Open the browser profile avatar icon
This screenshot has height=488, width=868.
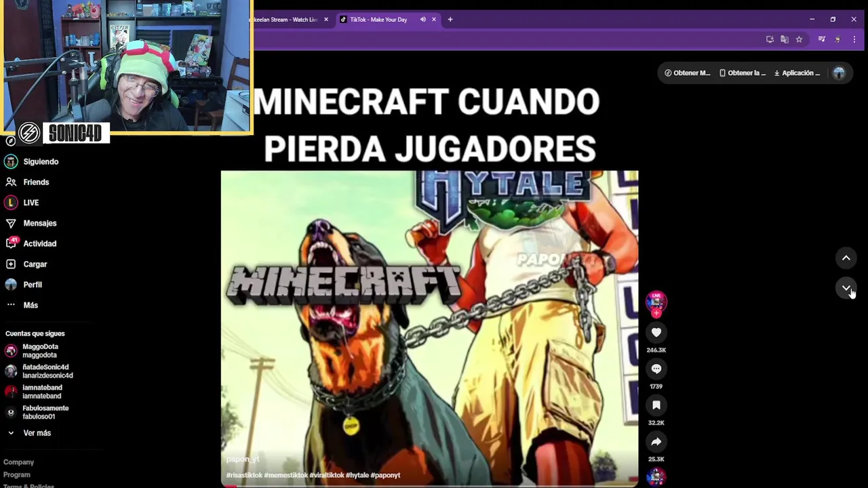click(x=837, y=39)
